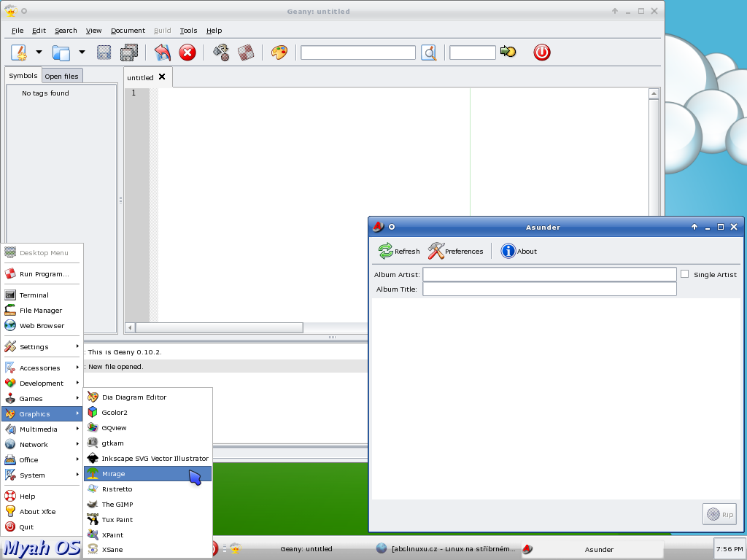Expand the Multimedia submenu

[42, 429]
